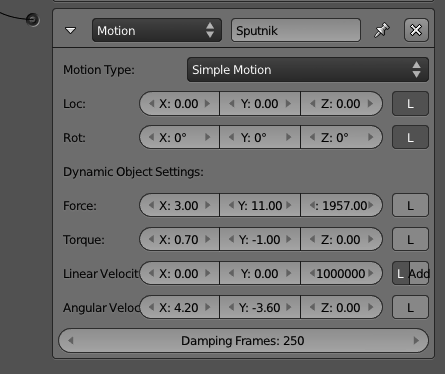Click the Torque Z 0.00 field
The image size is (445, 374).
341,239
